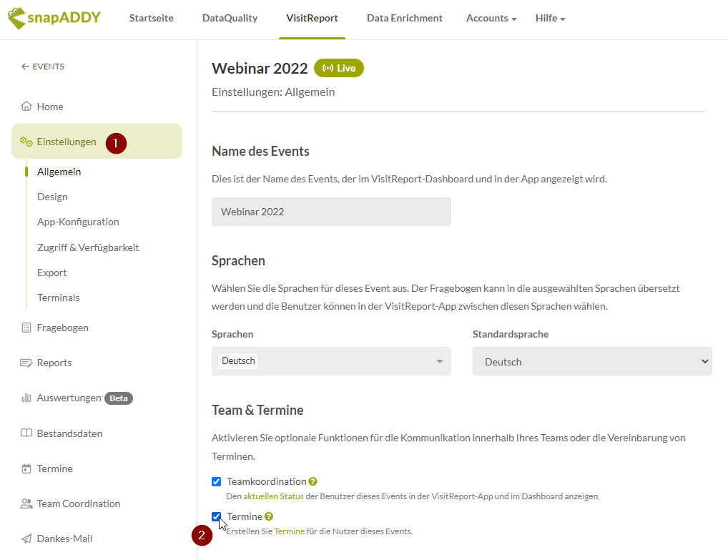Open the Sprachen multi-select dropdown
728x560 pixels.
coord(331,361)
